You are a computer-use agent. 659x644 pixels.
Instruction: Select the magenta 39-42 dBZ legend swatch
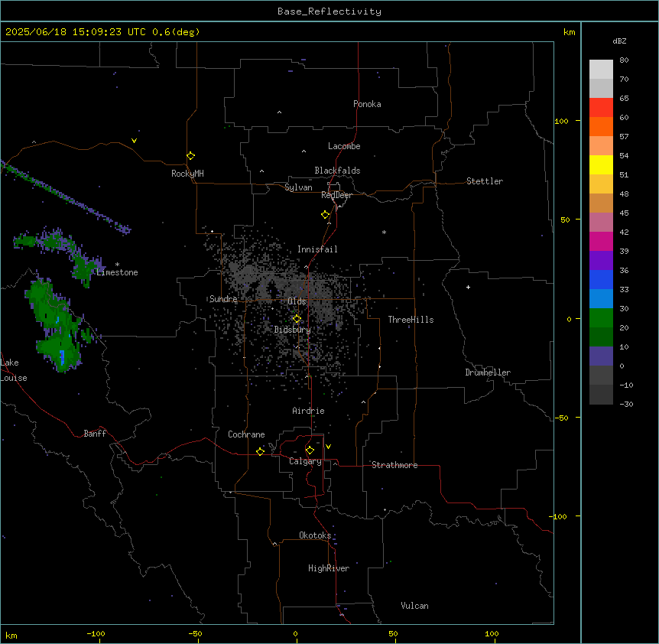[601, 241]
